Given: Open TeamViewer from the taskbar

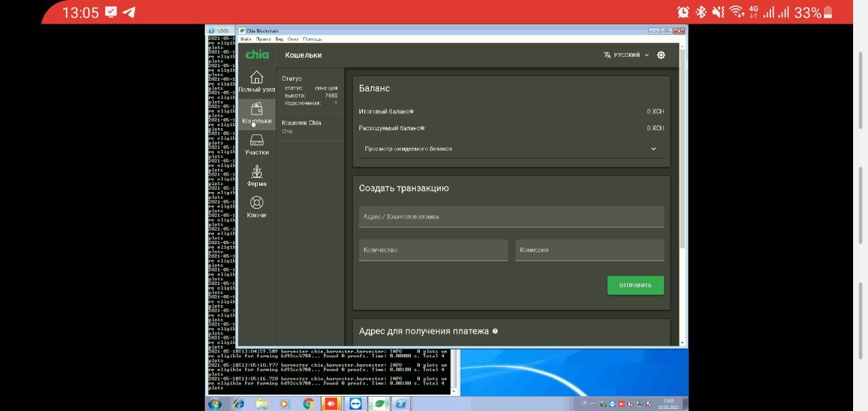Looking at the screenshot, I should point(355,404).
